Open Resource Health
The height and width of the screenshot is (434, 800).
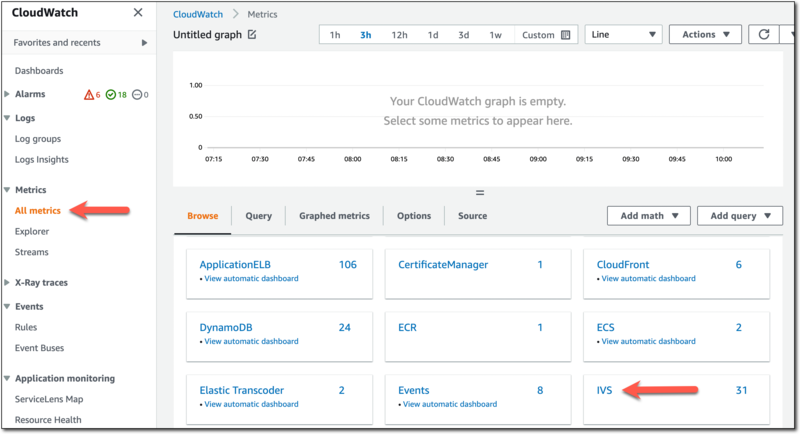tap(48, 420)
